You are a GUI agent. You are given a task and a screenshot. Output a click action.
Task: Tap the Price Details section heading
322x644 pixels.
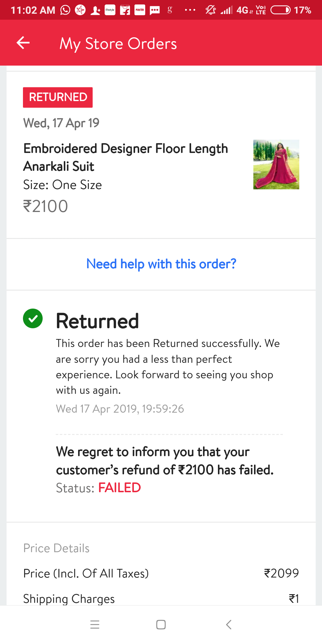click(56, 548)
